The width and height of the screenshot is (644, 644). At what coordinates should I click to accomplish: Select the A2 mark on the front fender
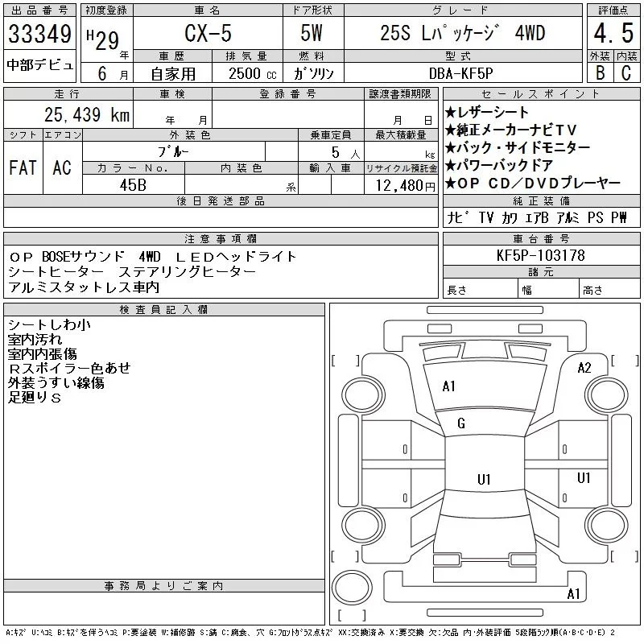[584, 368]
